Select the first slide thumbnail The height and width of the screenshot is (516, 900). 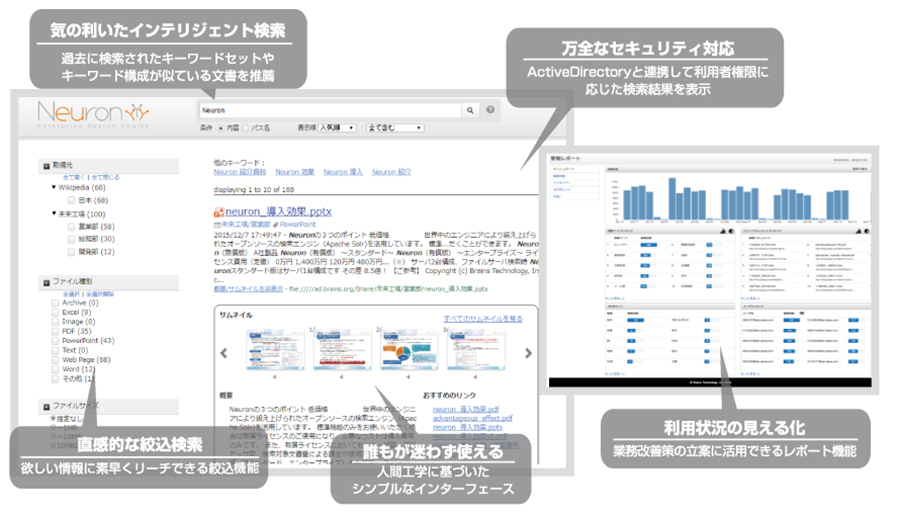coord(276,349)
